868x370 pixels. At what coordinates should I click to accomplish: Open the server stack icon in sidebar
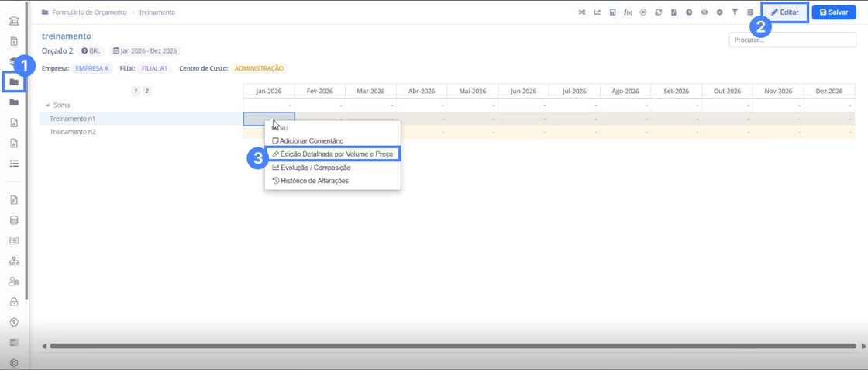pos(14,342)
